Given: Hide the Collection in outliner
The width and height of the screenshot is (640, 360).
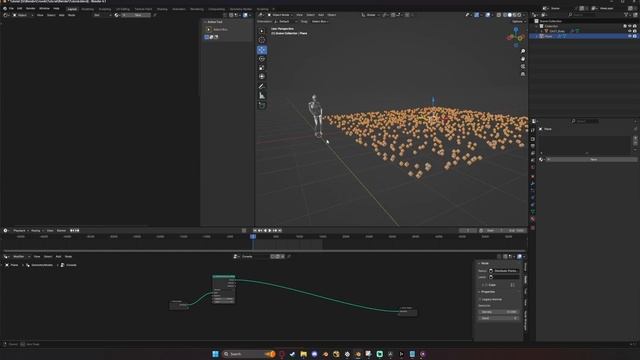Looking at the screenshot, I should tap(630, 26).
